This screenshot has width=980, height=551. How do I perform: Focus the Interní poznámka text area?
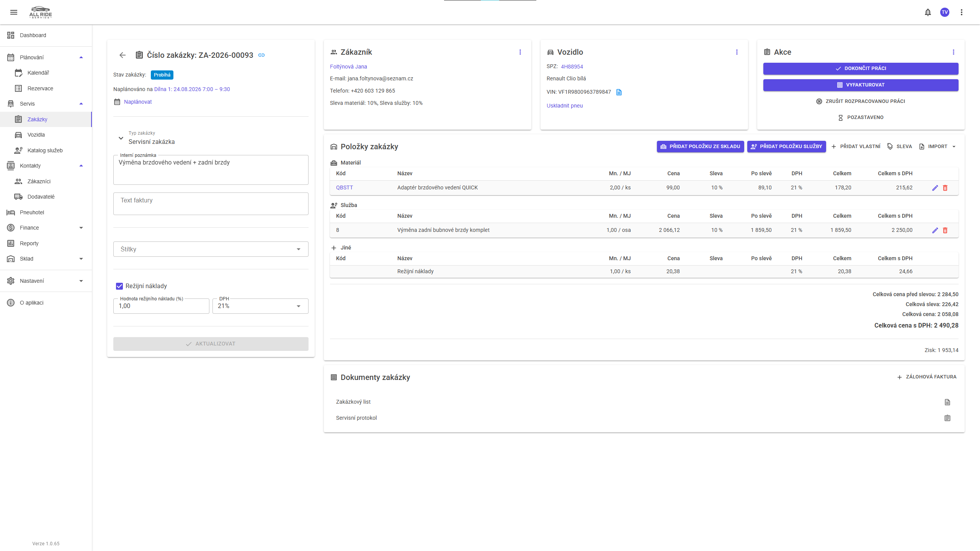coord(211,170)
